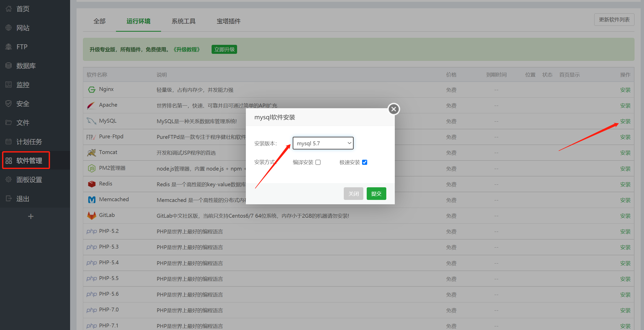This screenshot has width=644, height=330.
Task: Click the plus icon below sidebar menu
Action: click(31, 216)
